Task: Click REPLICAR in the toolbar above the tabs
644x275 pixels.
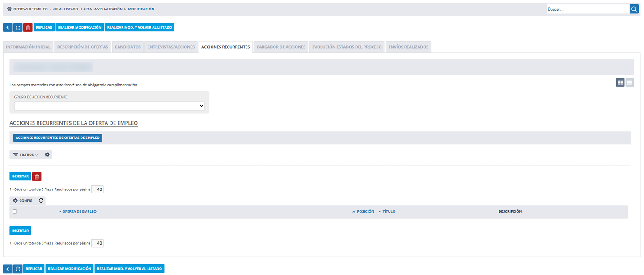Action: click(x=44, y=27)
